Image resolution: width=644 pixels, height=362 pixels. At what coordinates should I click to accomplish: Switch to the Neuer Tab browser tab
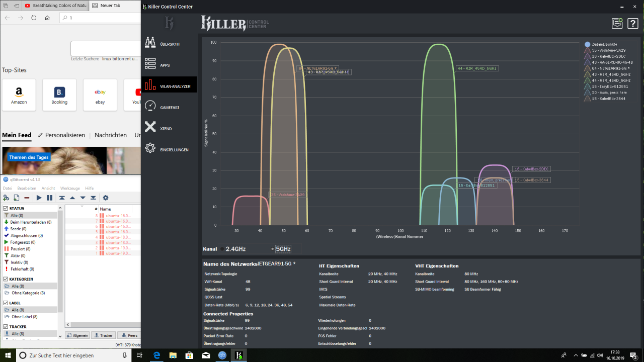click(115, 6)
